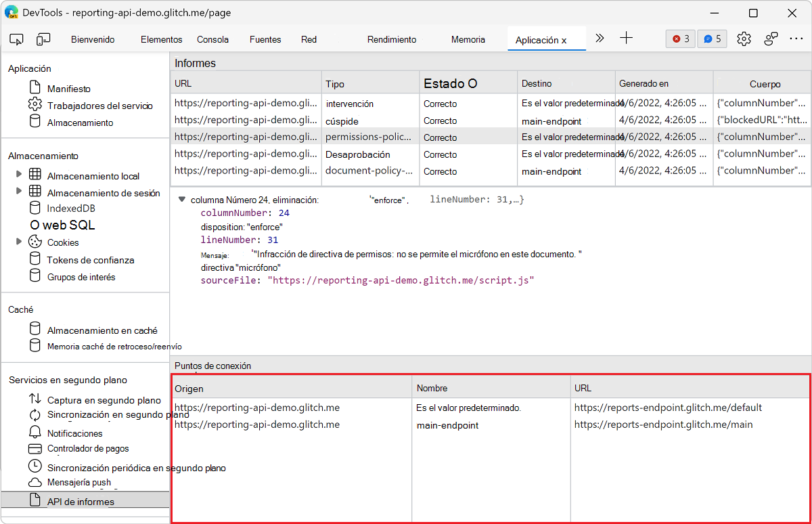Viewport: 812px width, 524px height.
Task: Toggle the inspect element cursor tool
Action: pyautogui.click(x=16, y=39)
